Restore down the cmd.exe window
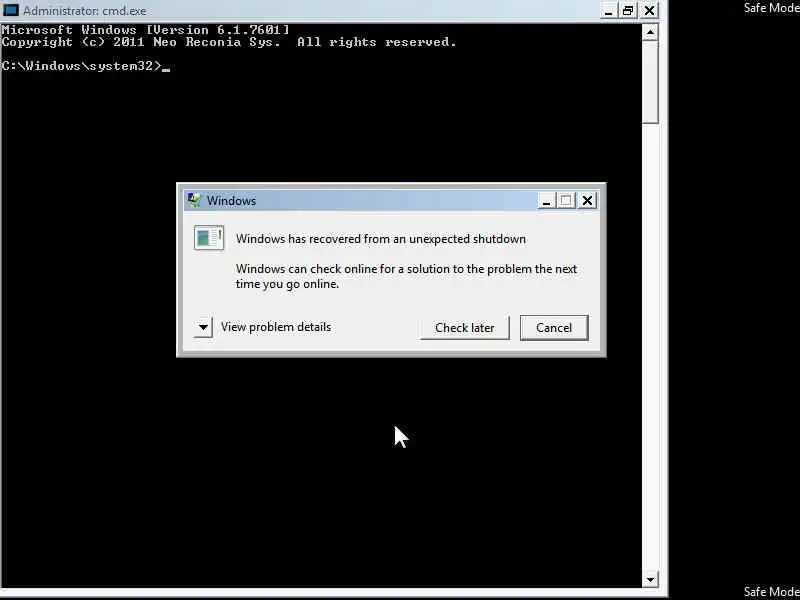Screen dimensions: 800x600 [628, 10]
